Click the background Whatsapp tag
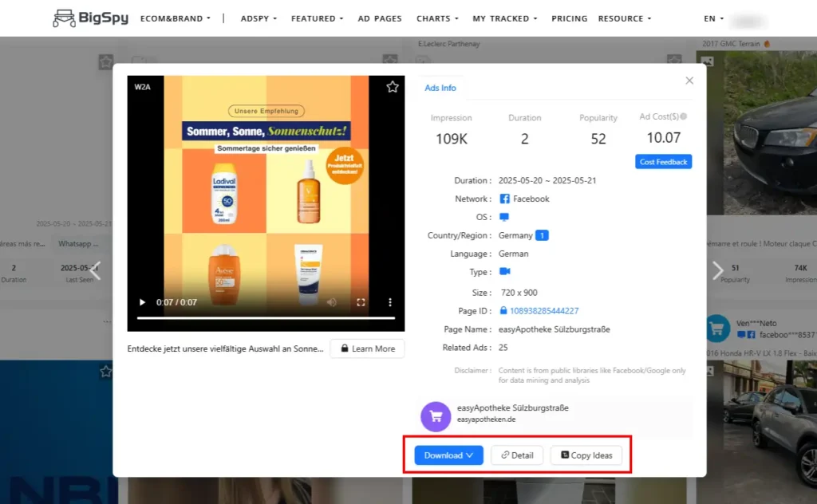The width and height of the screenshot is (817, 504). click(78, 243)
